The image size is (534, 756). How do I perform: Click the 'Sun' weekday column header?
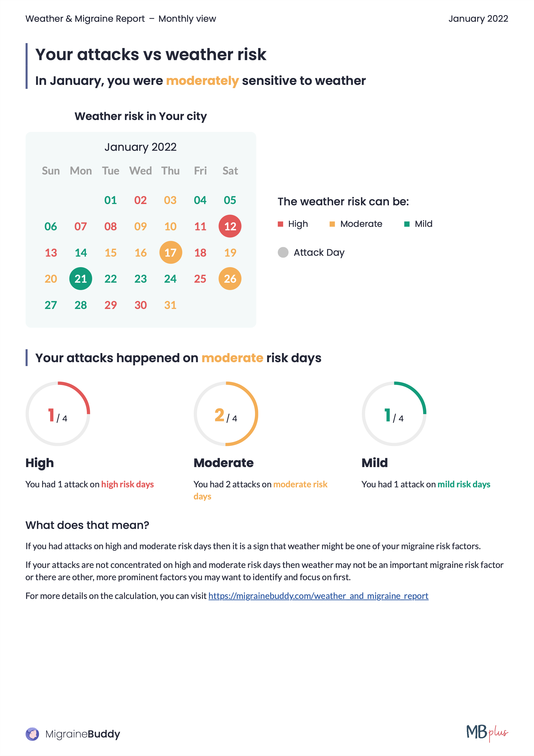click(x=51, y=171)
